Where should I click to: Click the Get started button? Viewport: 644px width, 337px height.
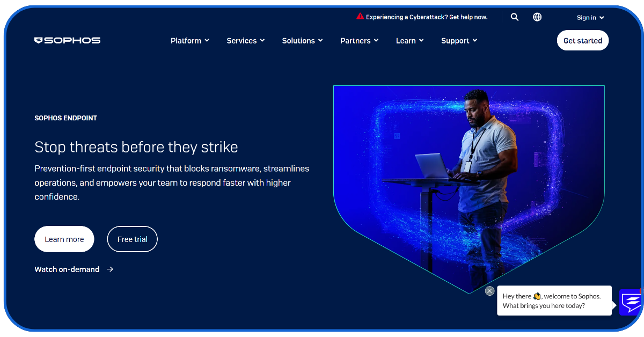pos(583,40)
